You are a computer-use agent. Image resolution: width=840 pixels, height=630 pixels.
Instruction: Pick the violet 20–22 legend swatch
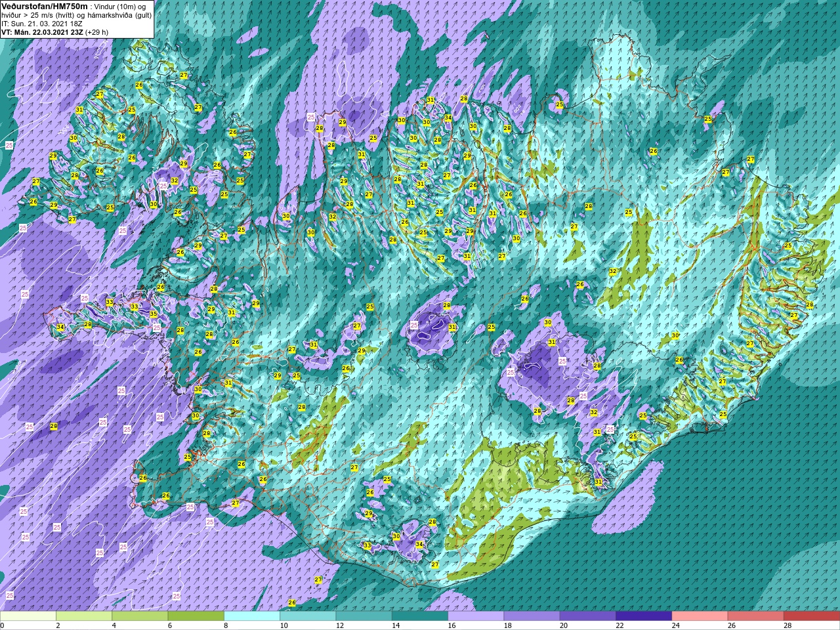(x=588, y=616)
